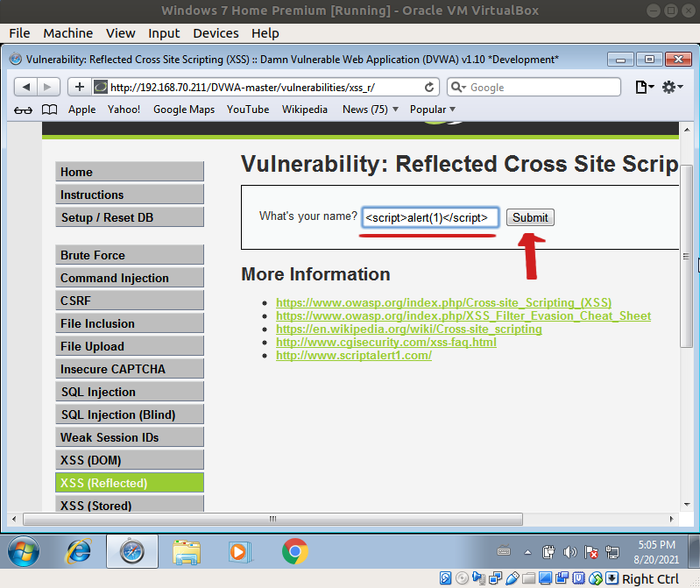Click the VirtualBox shared folders icon
Screen dimensions: 700x588
point(528,578)
